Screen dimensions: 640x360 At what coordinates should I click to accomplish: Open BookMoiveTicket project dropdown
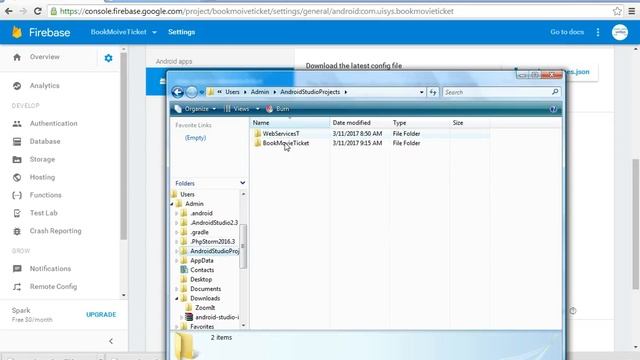click(x=124, y=32)
